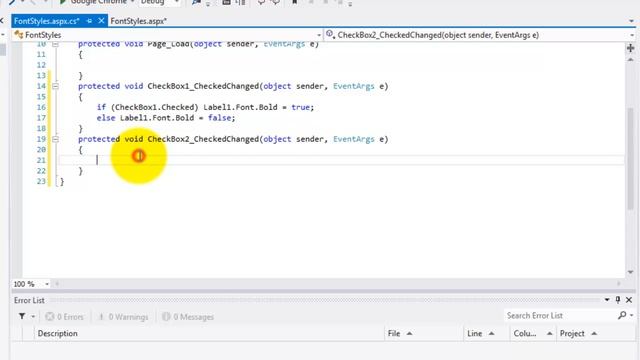
Task: Click 'EventArgs' on code line 14
Action: pos(353,86)
